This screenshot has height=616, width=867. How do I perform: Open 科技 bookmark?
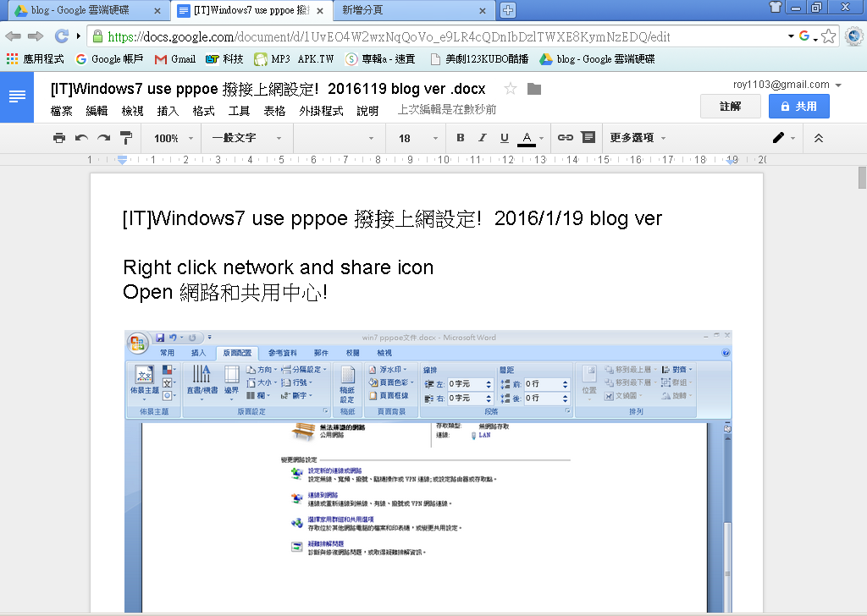pyautogui.click(x=224, y=58)
